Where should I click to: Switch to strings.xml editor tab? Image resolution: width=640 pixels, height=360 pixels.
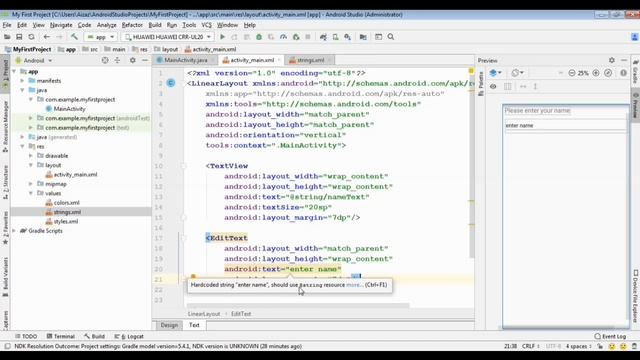pos(309,60)
